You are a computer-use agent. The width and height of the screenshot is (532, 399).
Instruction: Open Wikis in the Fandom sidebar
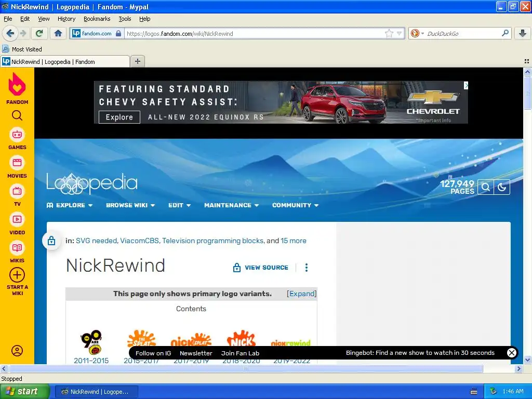(17, 252)
